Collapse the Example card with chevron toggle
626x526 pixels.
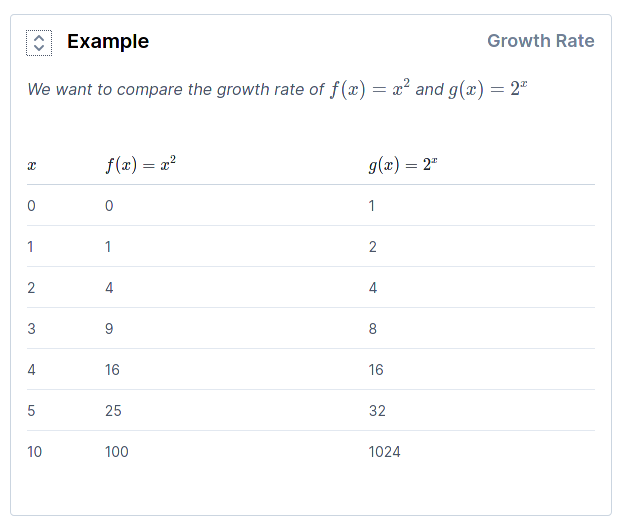(x=39, y=43)
